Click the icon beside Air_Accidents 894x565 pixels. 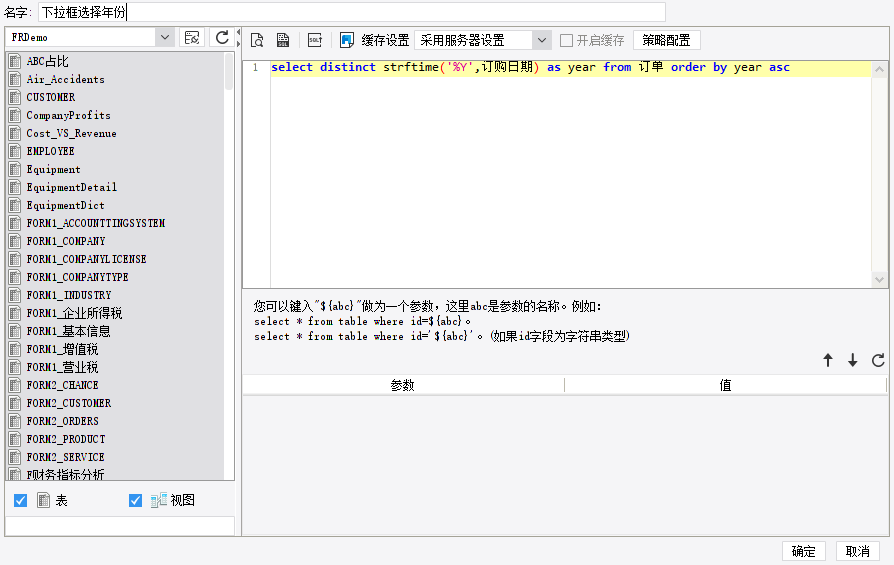[15, 79]
